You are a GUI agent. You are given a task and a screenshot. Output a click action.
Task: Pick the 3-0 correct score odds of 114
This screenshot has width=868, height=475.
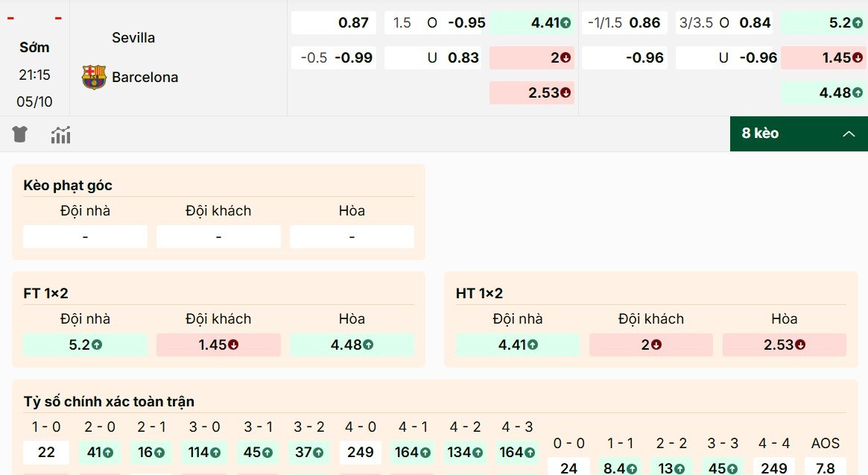point(203,452)
